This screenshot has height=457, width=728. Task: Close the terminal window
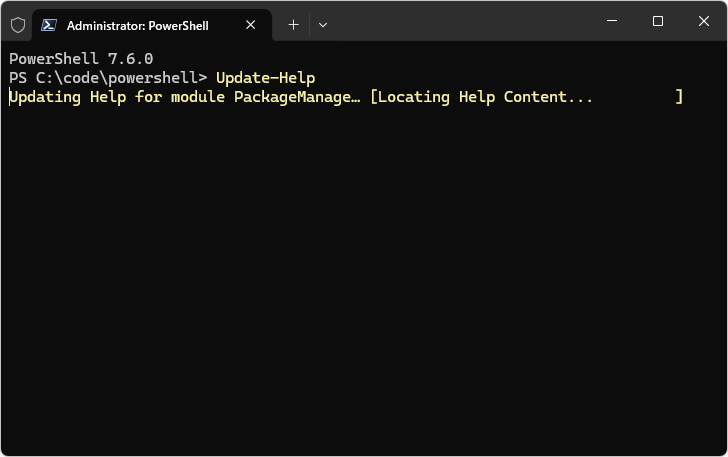coord(704,21)
